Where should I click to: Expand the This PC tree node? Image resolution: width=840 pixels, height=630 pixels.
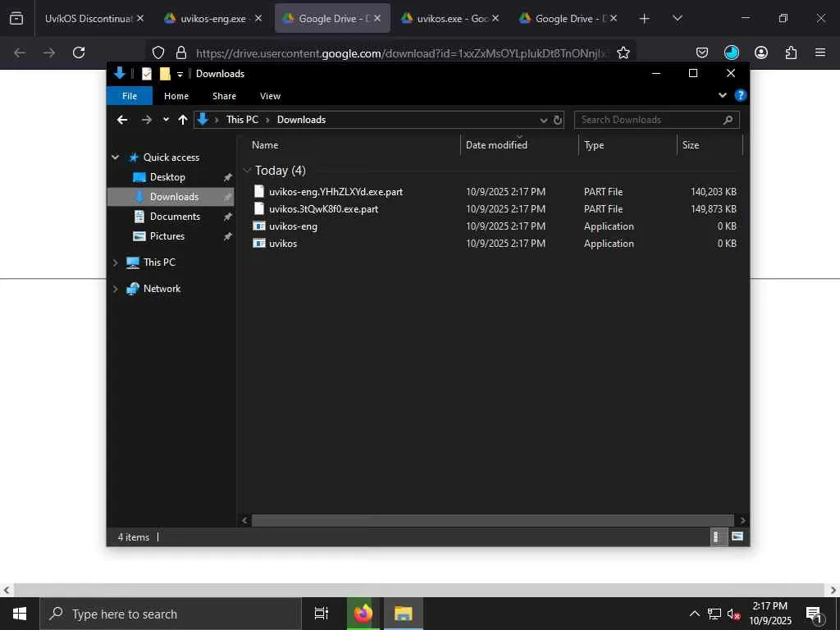coord(115,262)
